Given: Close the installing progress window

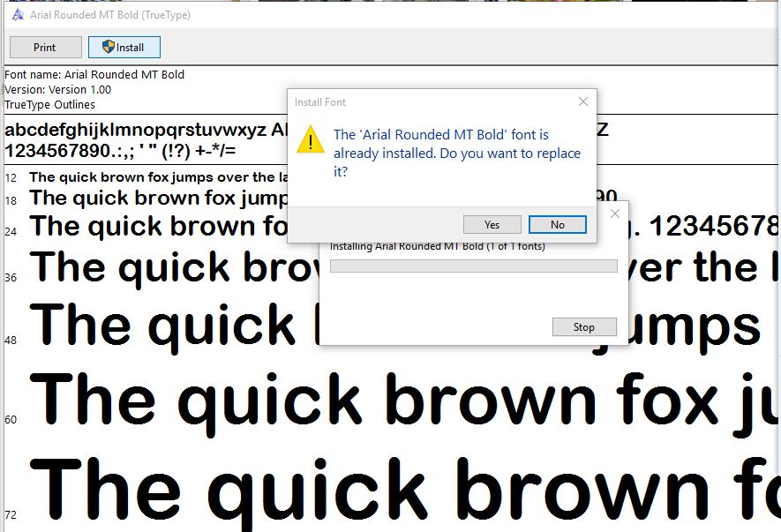Looking at the screenshot, I should tap(615, 214).
